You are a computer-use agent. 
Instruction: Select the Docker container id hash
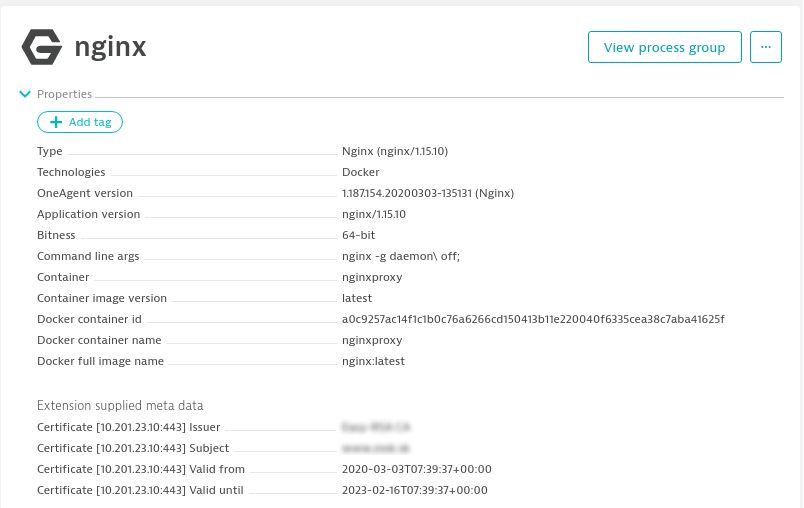click(x=533, y=319)
